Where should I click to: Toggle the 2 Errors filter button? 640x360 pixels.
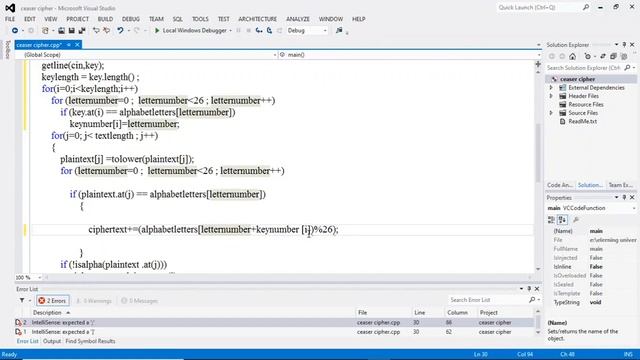(x=53, y=301)
